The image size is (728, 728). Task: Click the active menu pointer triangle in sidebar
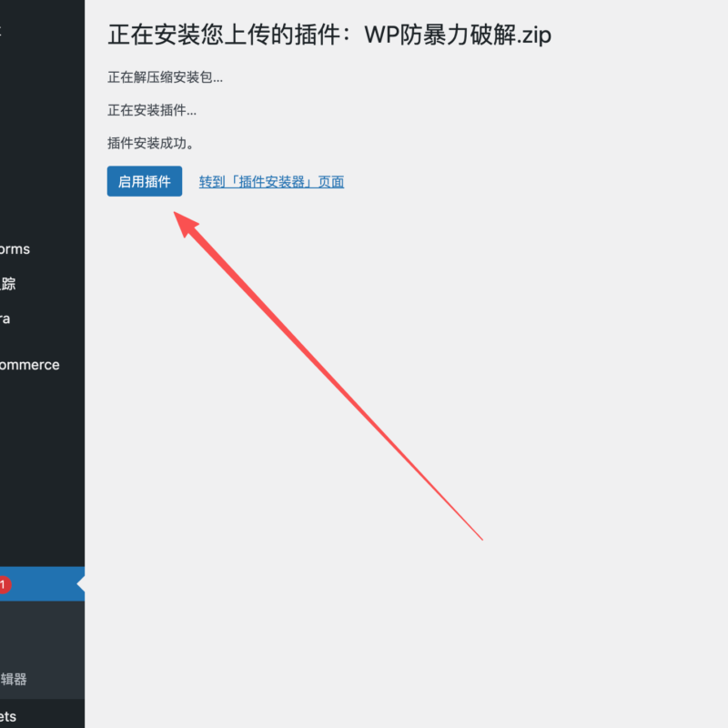(x=81, y=584)
